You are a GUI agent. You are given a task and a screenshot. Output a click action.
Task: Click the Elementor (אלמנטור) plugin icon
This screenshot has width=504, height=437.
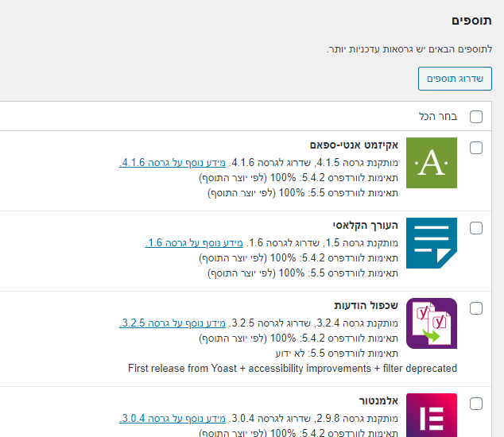coord(432,415)
